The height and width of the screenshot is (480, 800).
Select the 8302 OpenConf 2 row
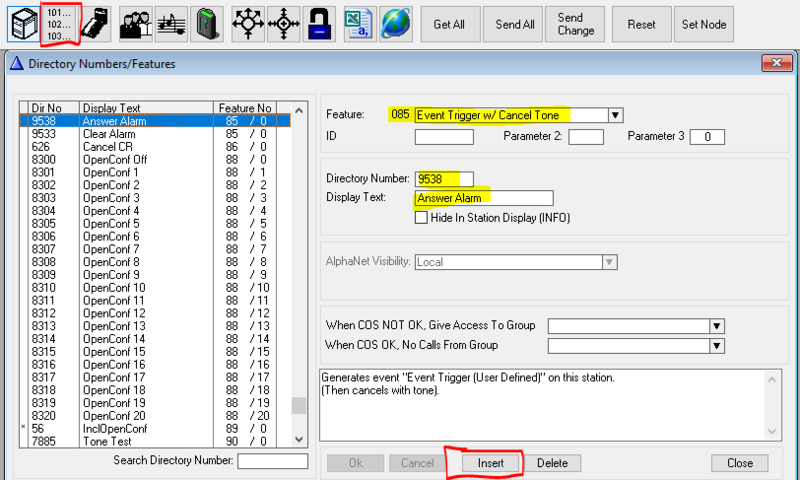[156, 185]
